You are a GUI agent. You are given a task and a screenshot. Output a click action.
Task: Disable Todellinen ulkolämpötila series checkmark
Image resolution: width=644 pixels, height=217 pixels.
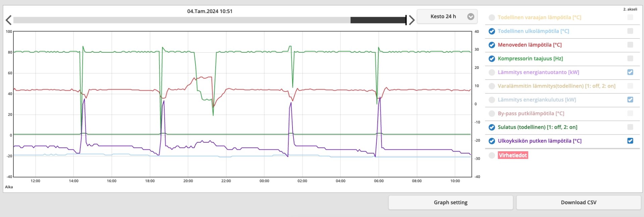[x=492, y=31]
